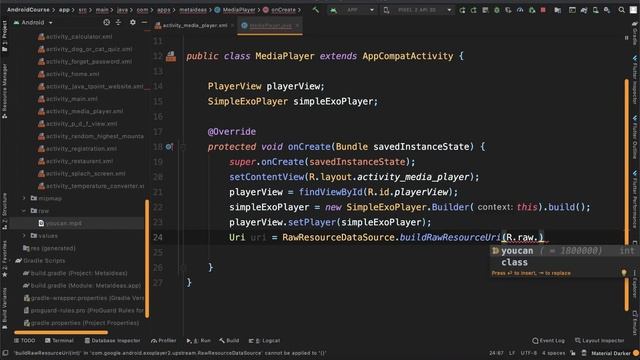Select youcan.mp4 file in raw folder

(x=63, y=223)
